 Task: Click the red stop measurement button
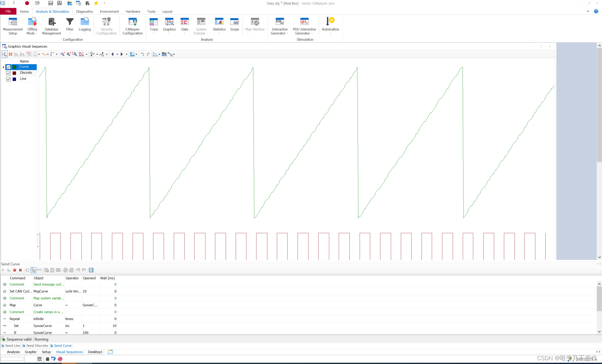coord(27,3)
